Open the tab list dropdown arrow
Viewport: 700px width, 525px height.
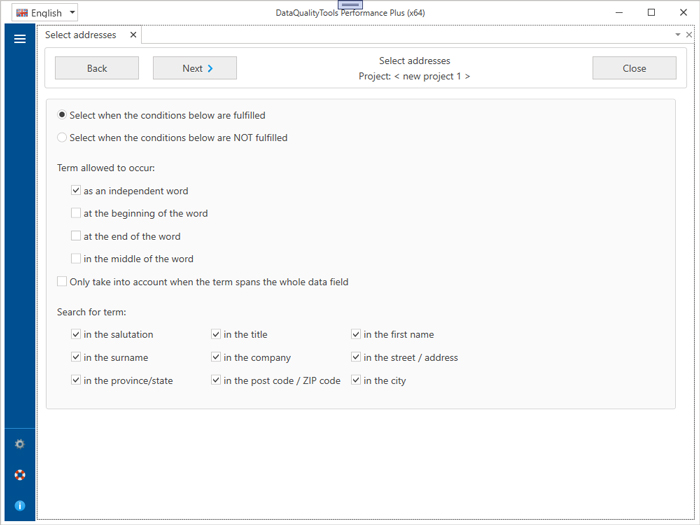click(x=678, y=35)
